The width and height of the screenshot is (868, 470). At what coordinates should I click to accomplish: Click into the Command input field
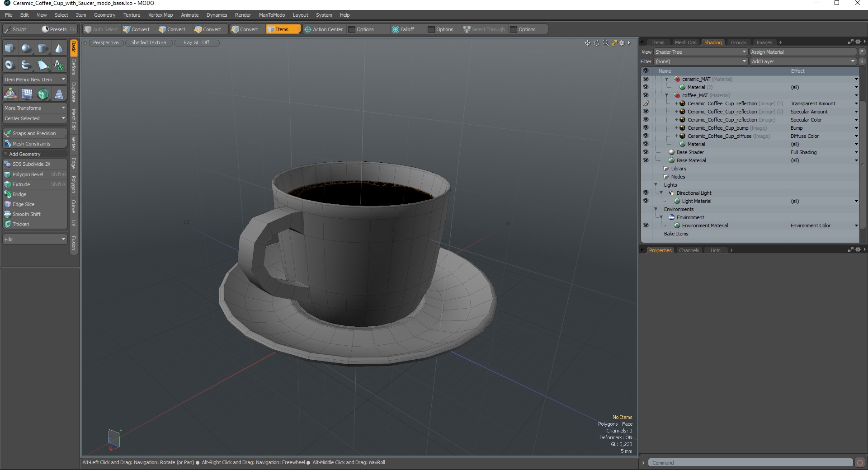click(x=750, y=462)
